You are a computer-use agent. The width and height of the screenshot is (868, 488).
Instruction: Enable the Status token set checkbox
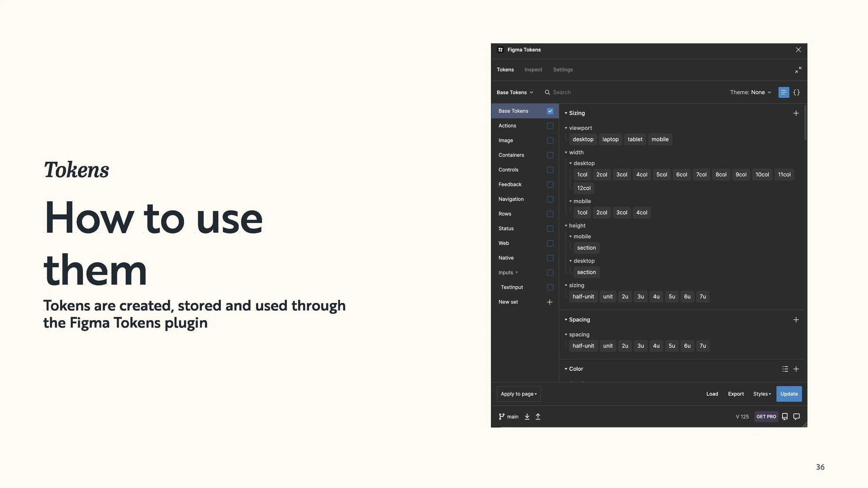550,229
